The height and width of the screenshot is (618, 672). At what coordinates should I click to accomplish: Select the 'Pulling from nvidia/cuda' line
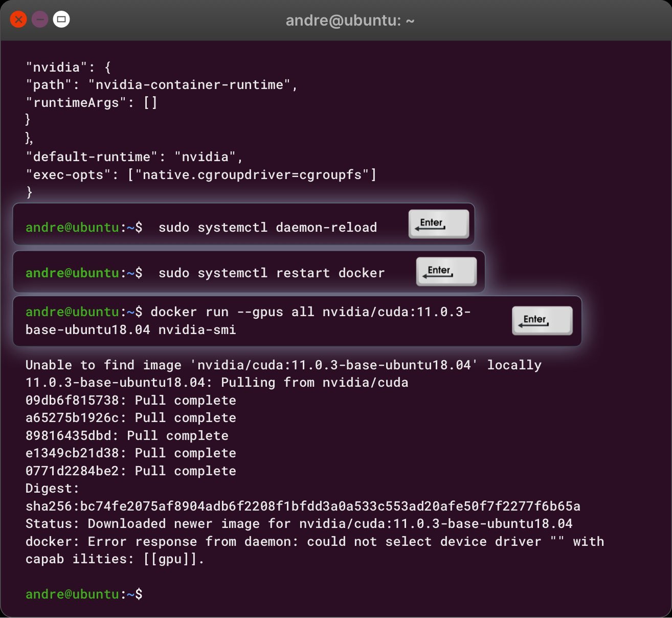tap(217, 382)
